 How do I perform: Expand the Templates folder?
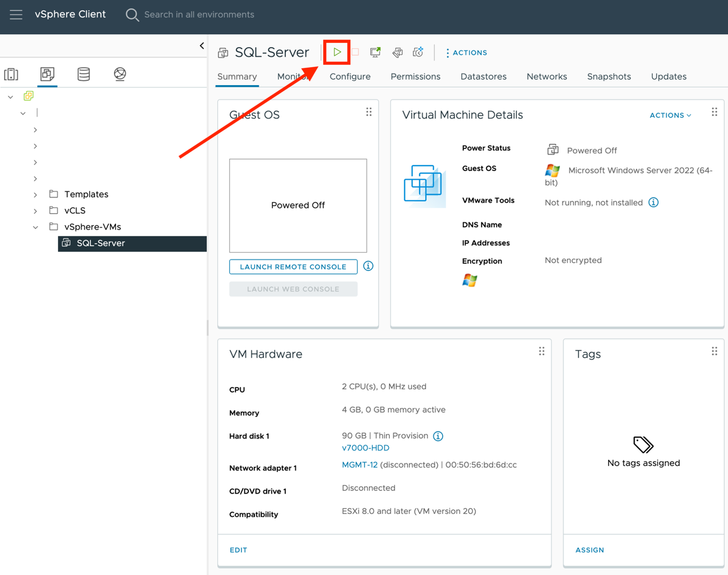click(35, 194)
